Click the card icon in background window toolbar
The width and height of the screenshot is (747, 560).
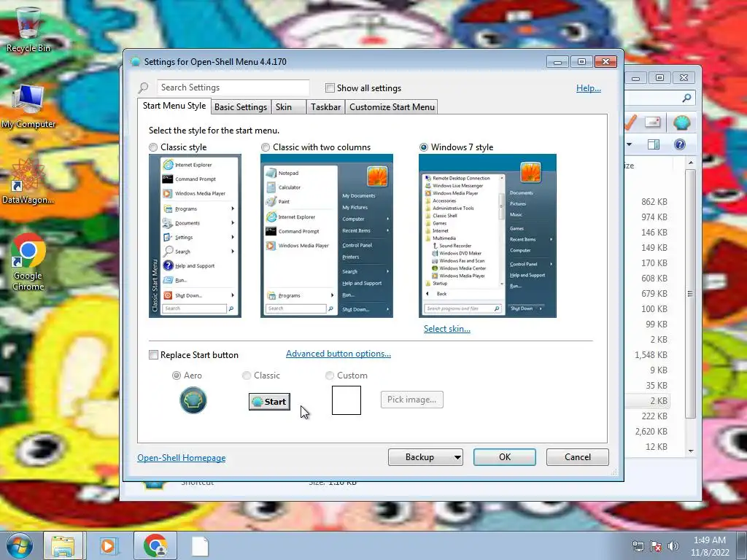click(x=653, y=122)
